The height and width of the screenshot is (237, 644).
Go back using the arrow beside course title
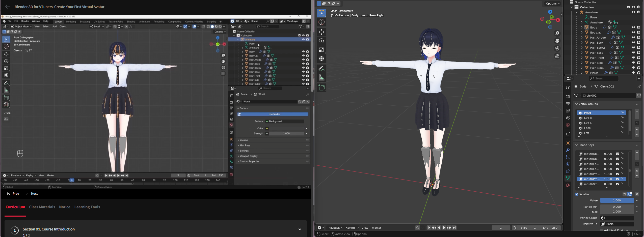8,7
